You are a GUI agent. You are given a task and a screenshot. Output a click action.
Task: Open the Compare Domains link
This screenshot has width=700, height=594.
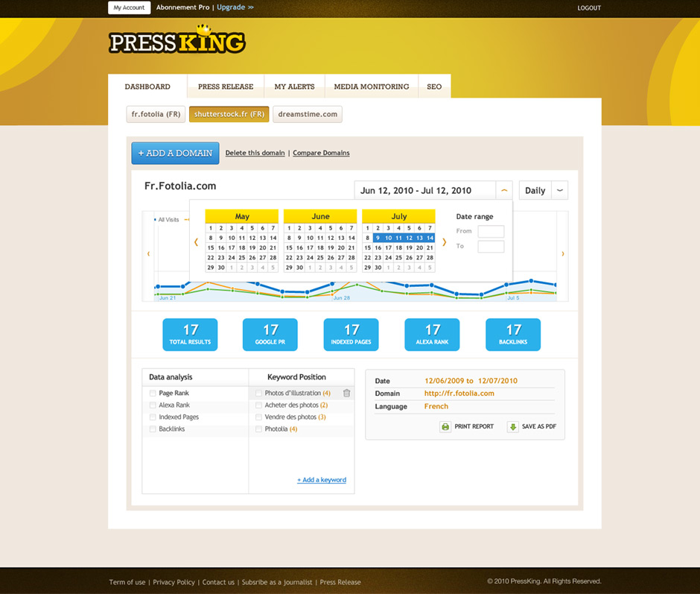coord(321,153)
